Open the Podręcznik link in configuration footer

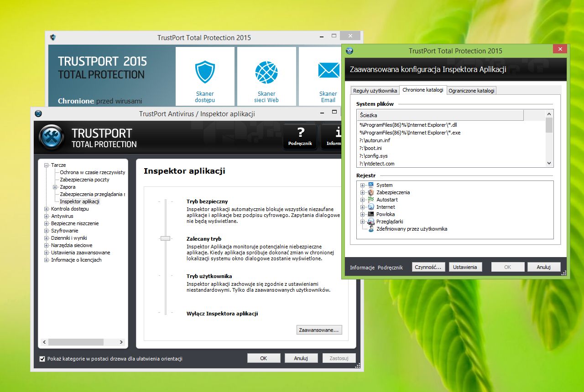390,268
